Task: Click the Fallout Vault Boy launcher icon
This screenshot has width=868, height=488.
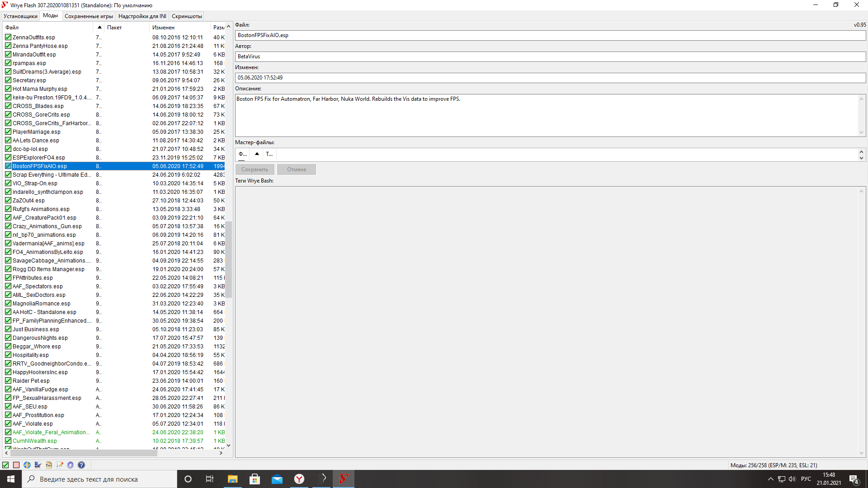Action: tap(27, 465)
